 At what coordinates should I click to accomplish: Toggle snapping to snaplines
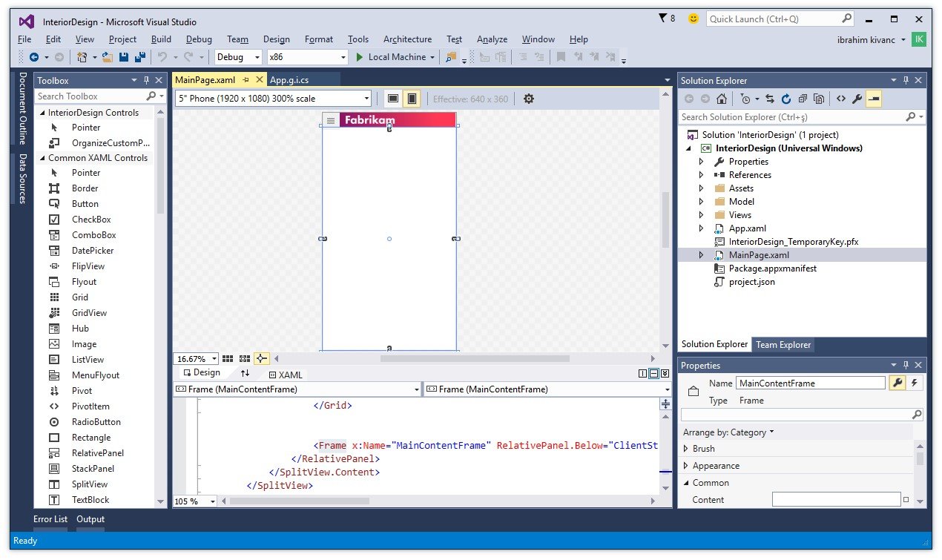(x=261, y=359)
